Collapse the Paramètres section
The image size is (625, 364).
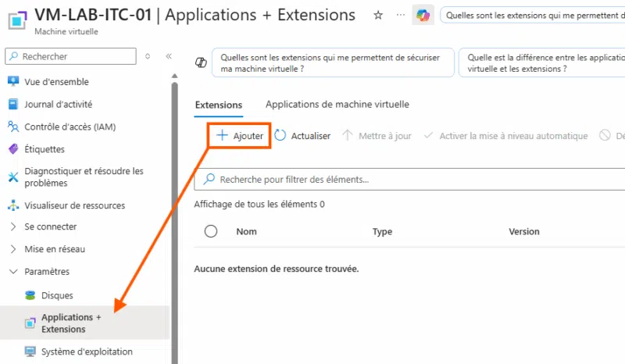(47, 272)
